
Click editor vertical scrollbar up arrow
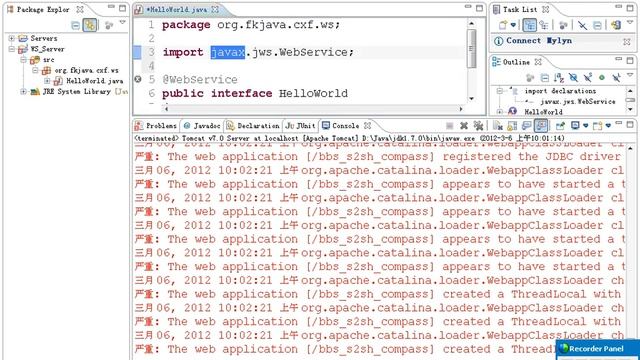pos(471,24)
